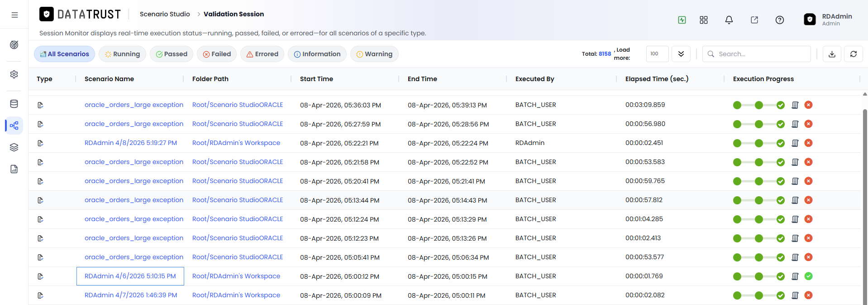Click the notifications bell icon
This screenshot has width=868, height=305.
click(729, 20)
